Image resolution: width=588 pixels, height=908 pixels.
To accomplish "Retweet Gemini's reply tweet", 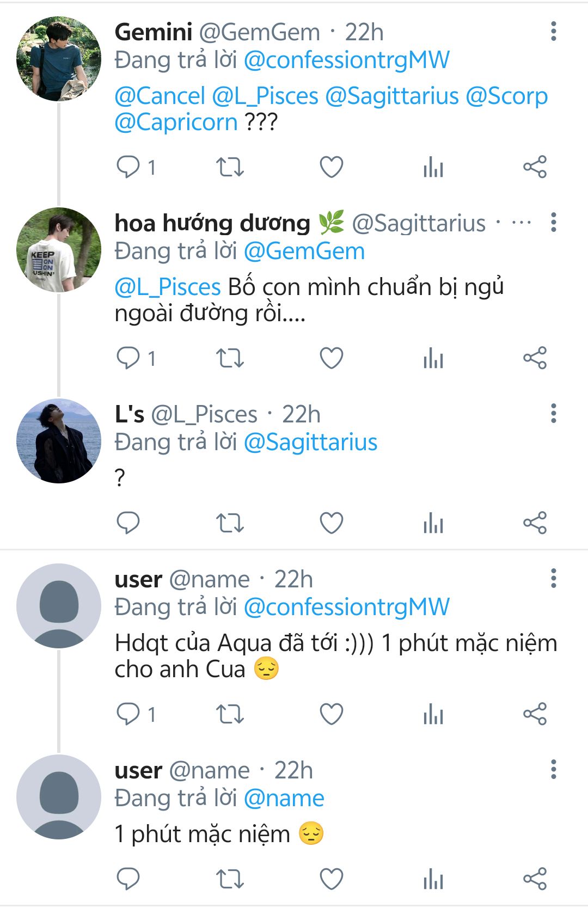I will 230,167.
